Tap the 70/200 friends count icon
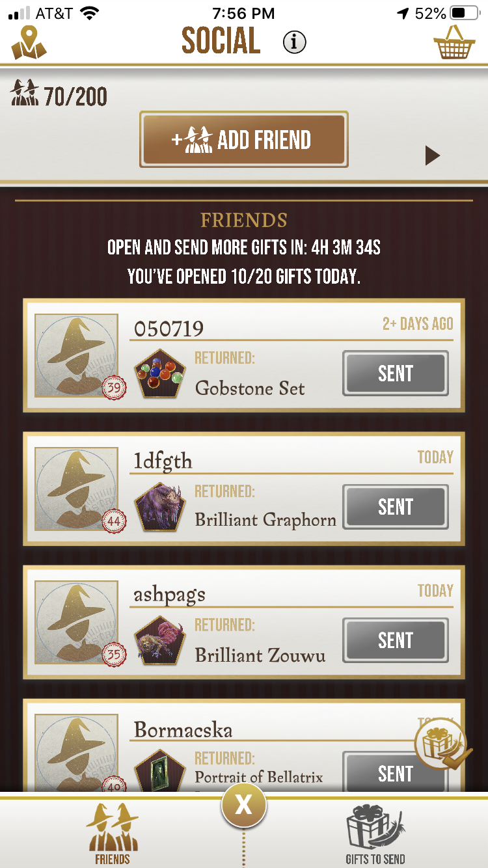 (23, 96)
